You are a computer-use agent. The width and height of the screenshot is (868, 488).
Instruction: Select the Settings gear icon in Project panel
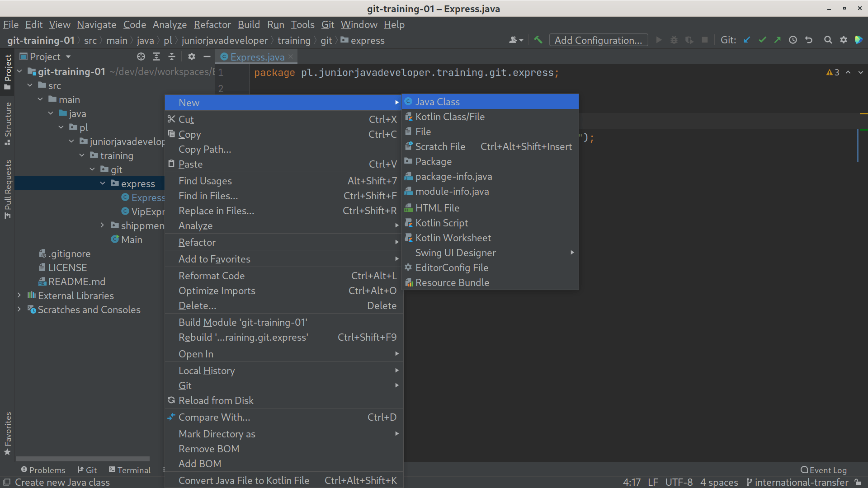[x=191, y=56]
